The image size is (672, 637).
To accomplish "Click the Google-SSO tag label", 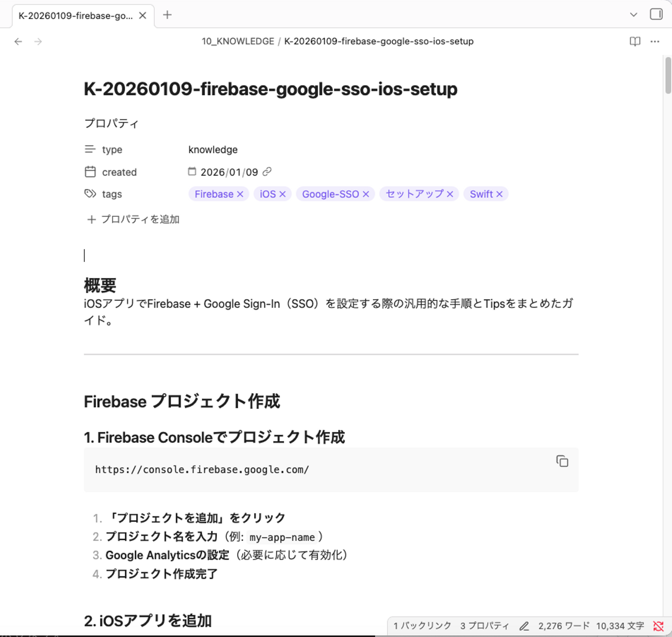I will [x=330, y=194].
